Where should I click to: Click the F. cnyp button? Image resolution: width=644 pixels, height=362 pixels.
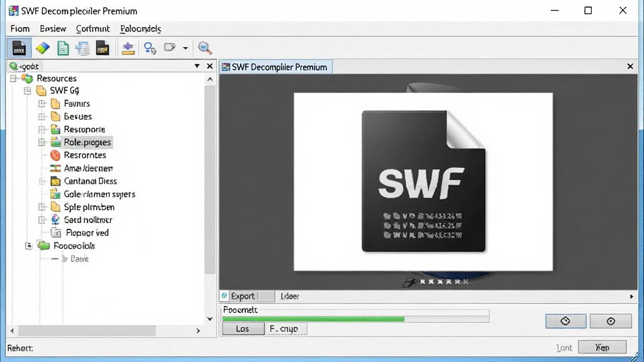pyautogui.click(x=287, y=329)
